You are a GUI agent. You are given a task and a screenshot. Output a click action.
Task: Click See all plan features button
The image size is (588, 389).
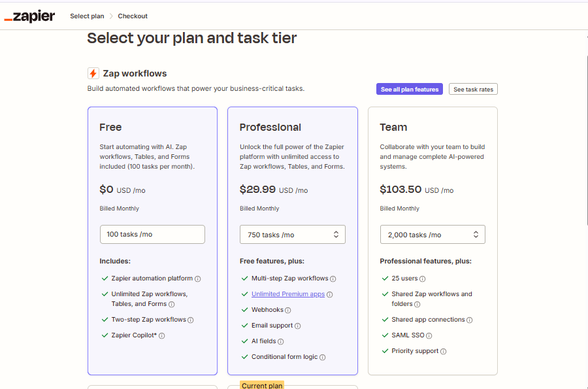(410, 90)
